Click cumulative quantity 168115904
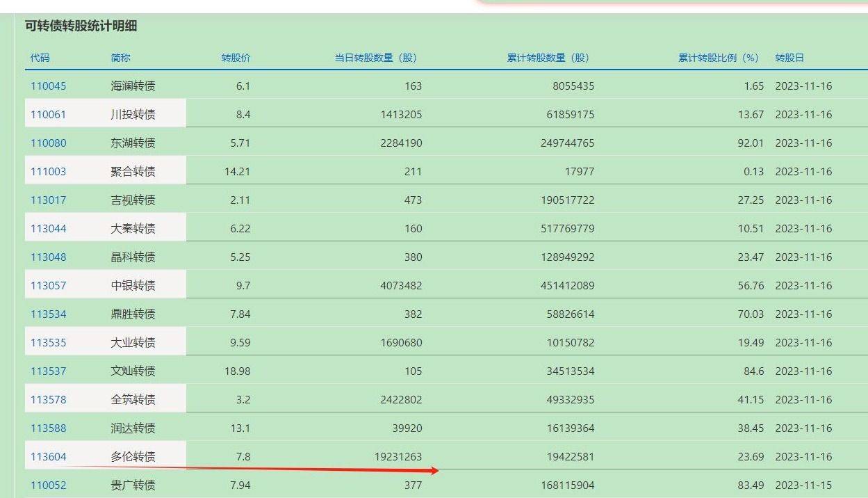 pos(567,485)
